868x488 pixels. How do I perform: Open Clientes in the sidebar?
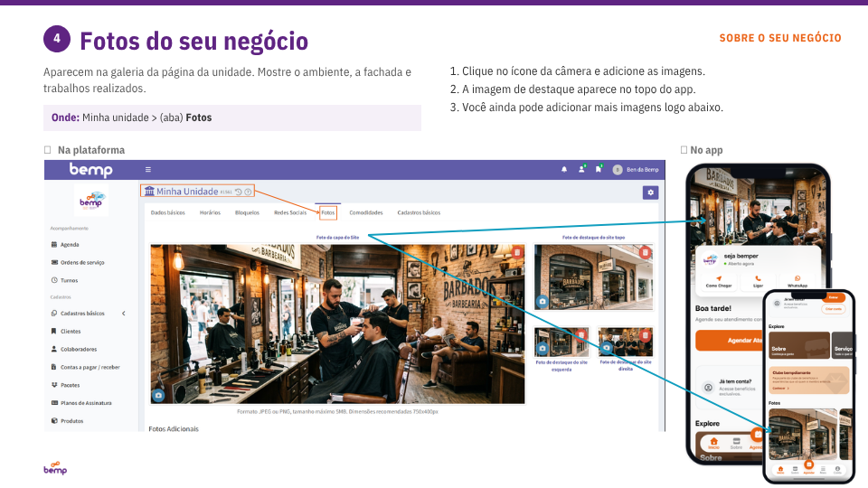pyautogui.click(x=71, y=332)
